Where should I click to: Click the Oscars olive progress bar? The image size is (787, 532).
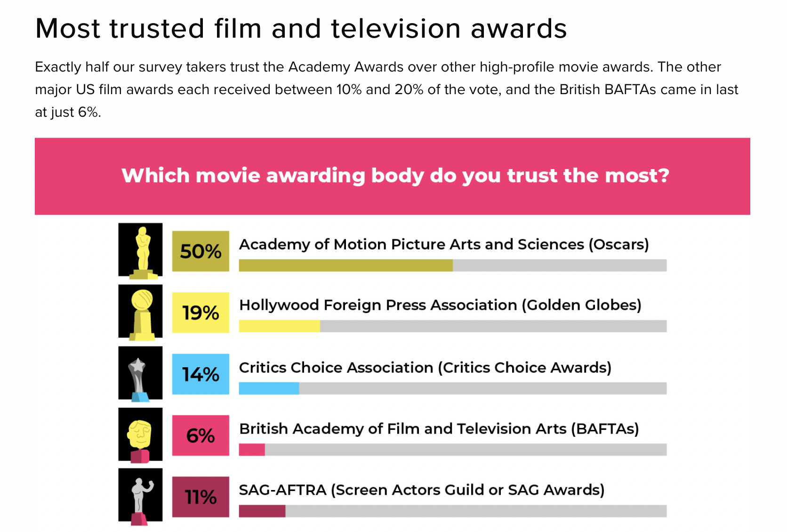pyautogui.click(x=345, y=266)
